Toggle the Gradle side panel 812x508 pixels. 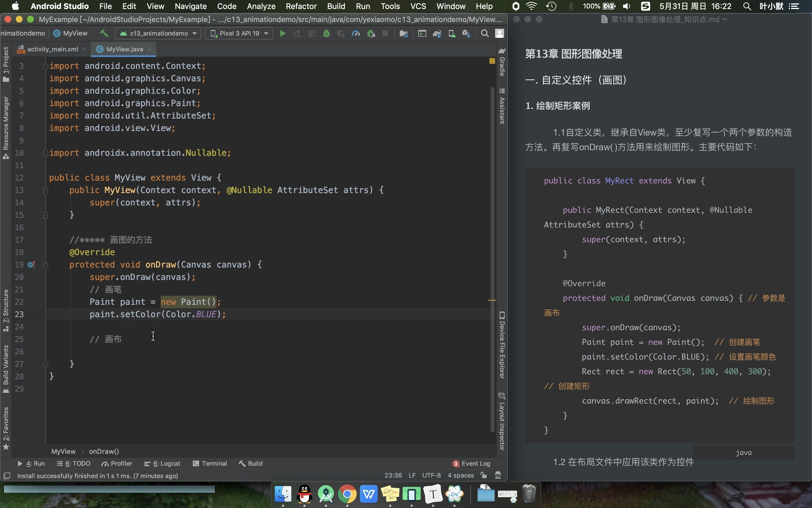(x=502, y=62)
